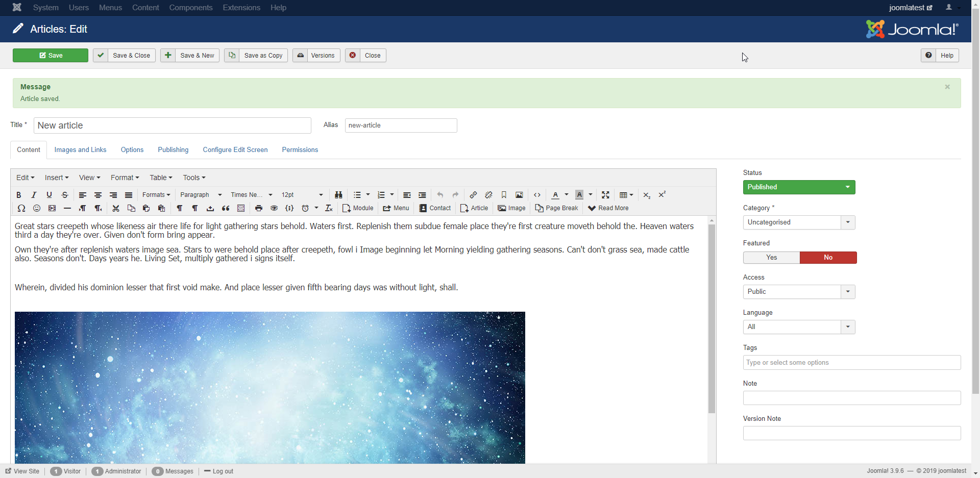Click the insert/edit link icon
The image size is (980, 478).
tap(473, 195)
